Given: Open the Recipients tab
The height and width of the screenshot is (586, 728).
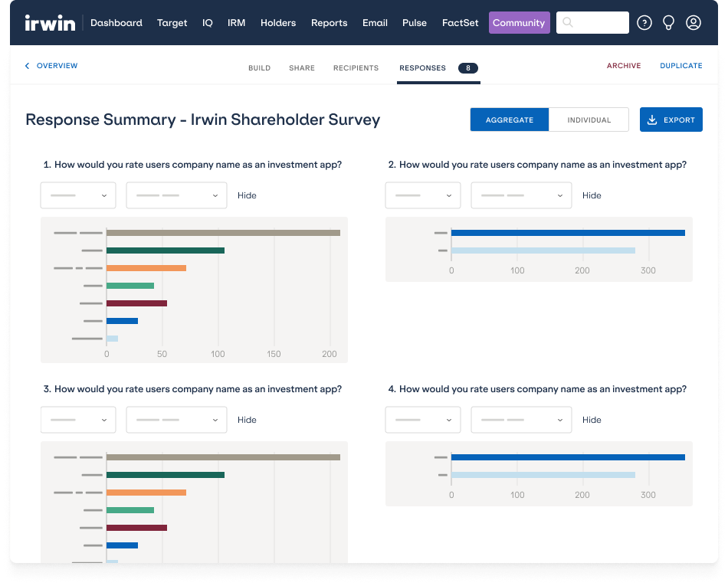Looking at the screenshot, I should coord(356,67).
